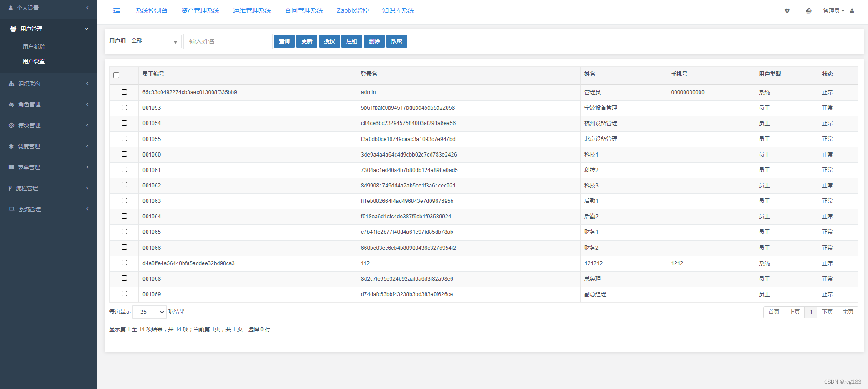
Task: Open 知识库系统 in the top navigation
Action: tap(398, 10)
